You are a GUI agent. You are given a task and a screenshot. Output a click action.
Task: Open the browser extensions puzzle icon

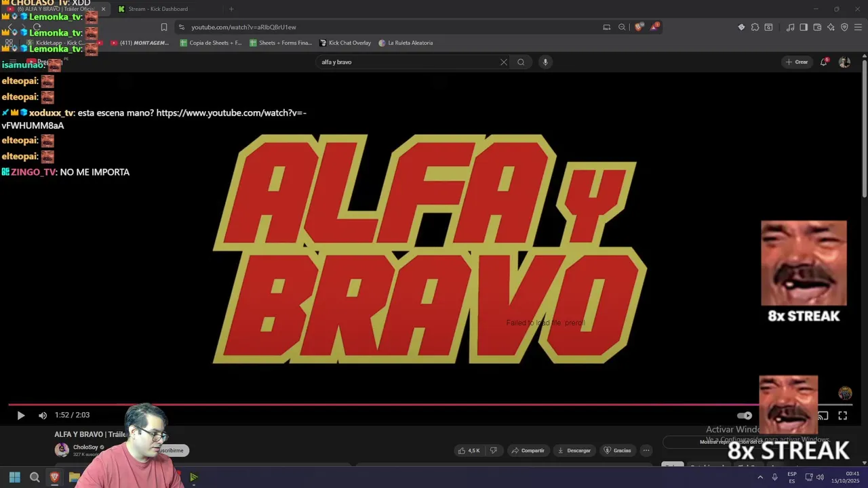point(755,27)
